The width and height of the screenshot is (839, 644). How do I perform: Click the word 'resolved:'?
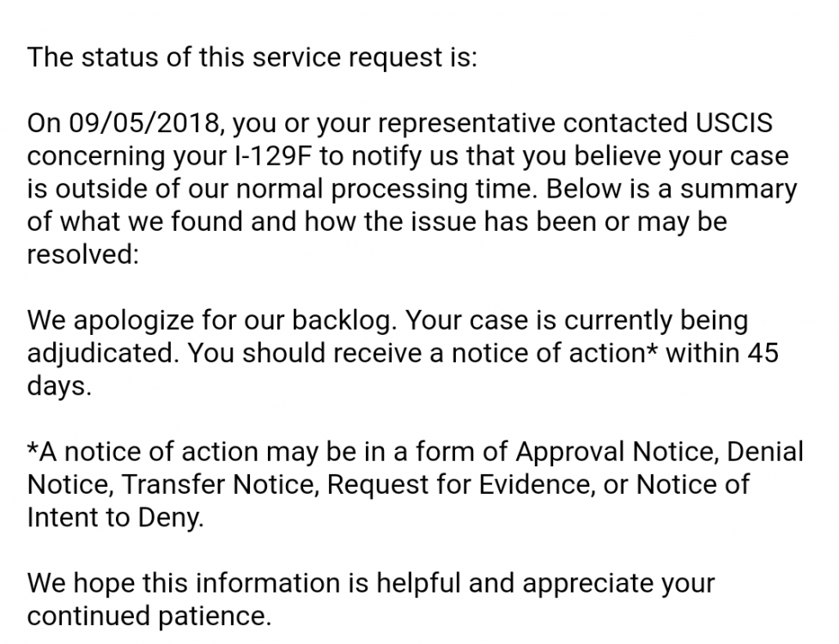pos(83,254)
